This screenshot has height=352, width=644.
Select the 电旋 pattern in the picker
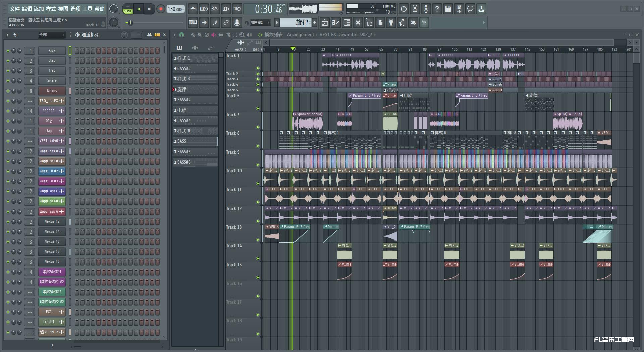tap(195, 110)
